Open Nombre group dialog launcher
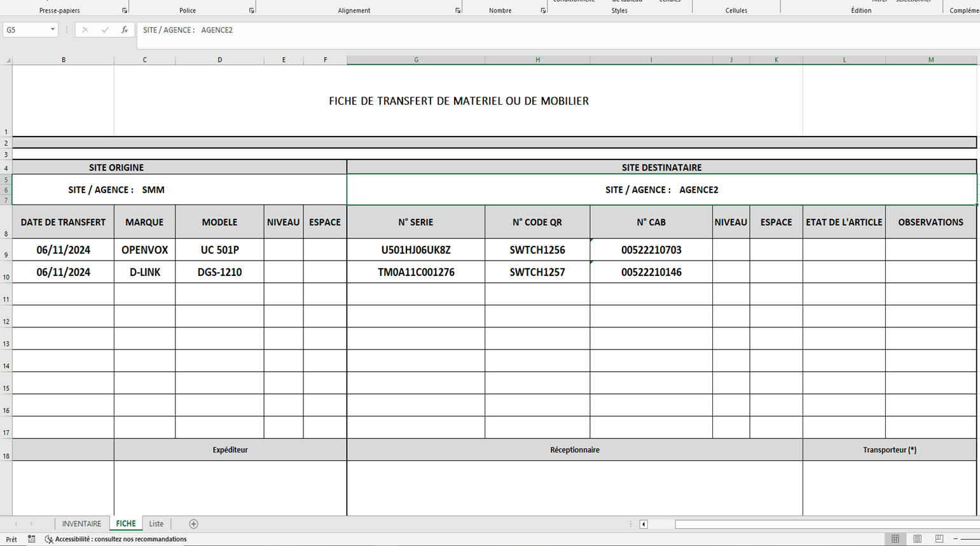The height and width of the screenshot is (546, 980). click(x=543, y=11)
